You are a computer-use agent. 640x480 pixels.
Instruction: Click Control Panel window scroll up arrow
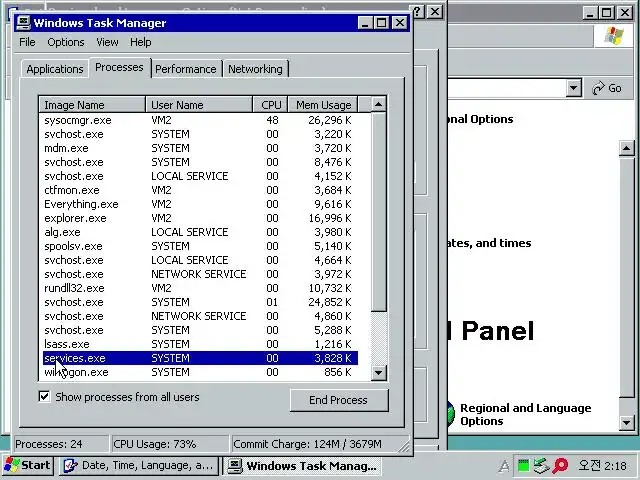(x=627, y=148)
